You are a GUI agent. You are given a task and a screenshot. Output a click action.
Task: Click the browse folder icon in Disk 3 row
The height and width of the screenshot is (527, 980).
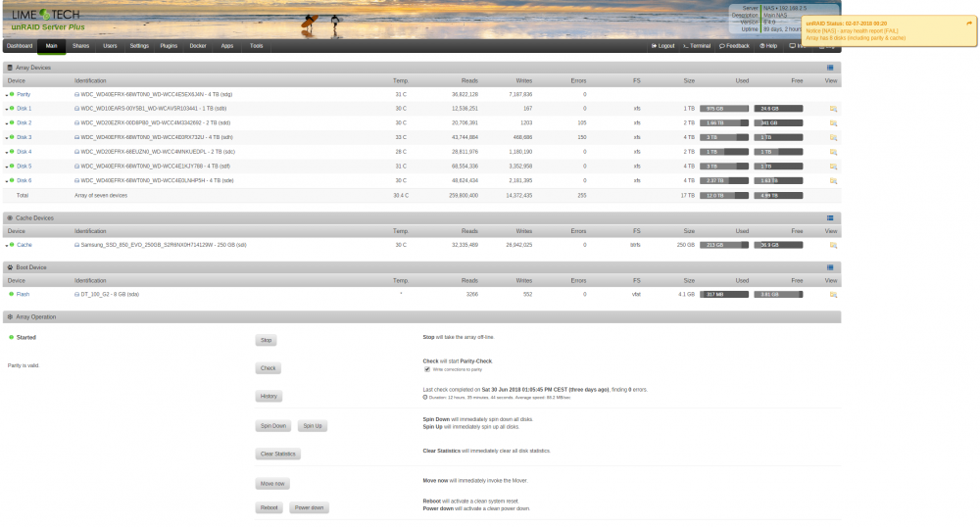[x=833, y=137]
